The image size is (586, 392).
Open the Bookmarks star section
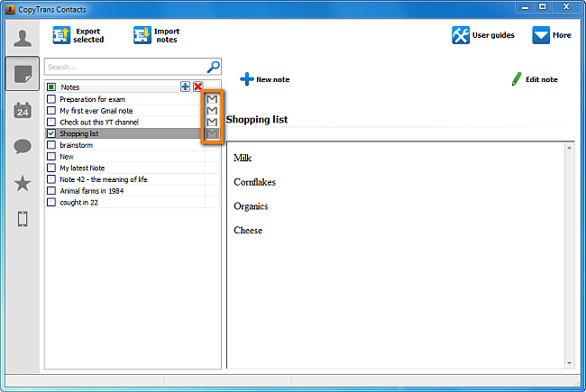[23, 183]
